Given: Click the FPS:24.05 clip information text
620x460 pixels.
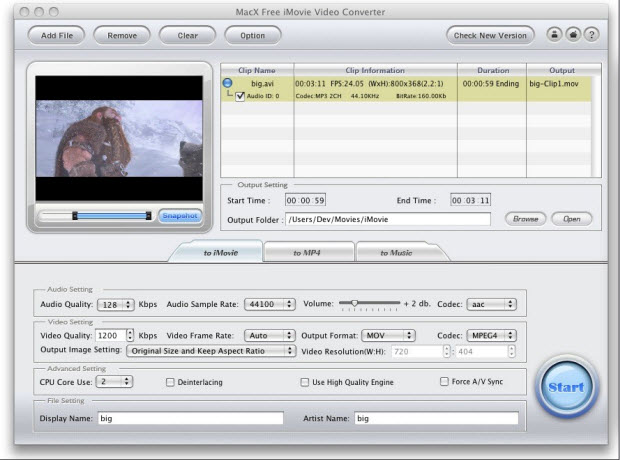Looking at the screenshot, I should tap(347, 83).
